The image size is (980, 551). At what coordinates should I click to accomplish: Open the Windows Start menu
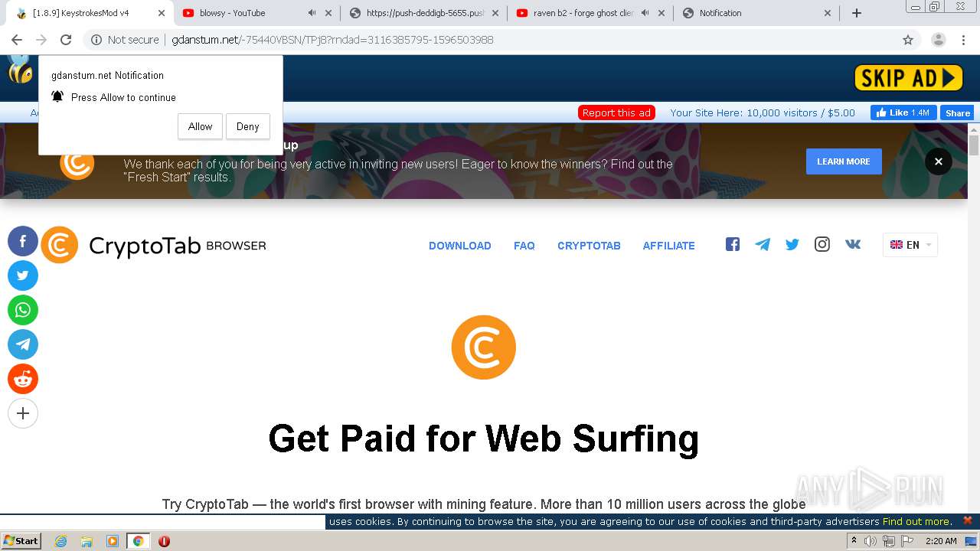tap(21, 540)
